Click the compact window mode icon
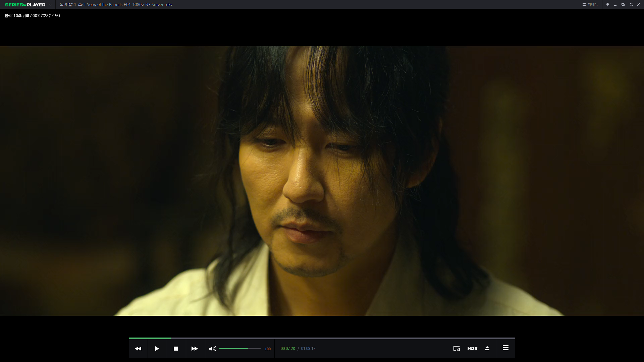This screenshot has width=644, height=362. pos(623,5)
